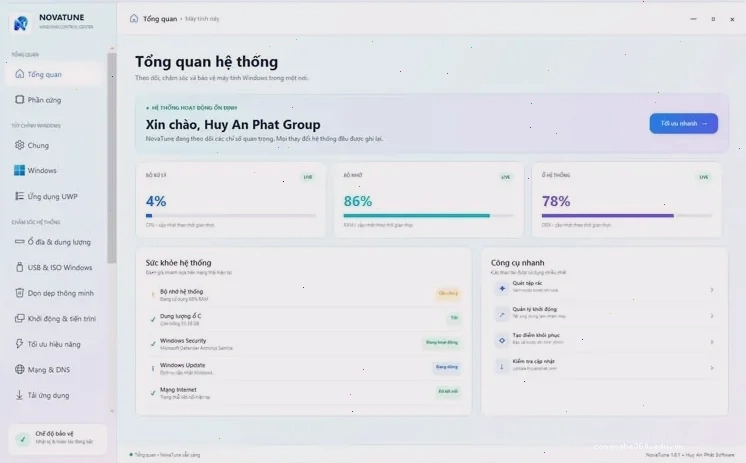Click the 78% system drive value
This screenshot has height=463, width=746.
point(556,201)
